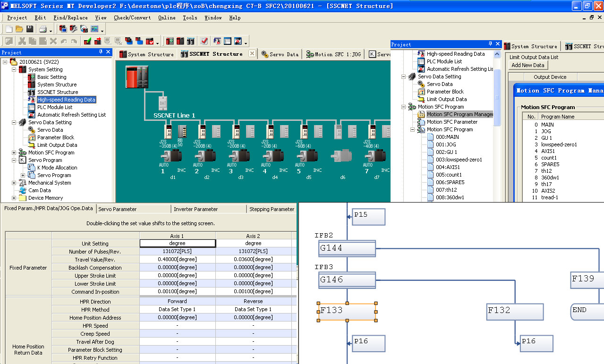Open the existing project folder icon

[x=19, y=29]
